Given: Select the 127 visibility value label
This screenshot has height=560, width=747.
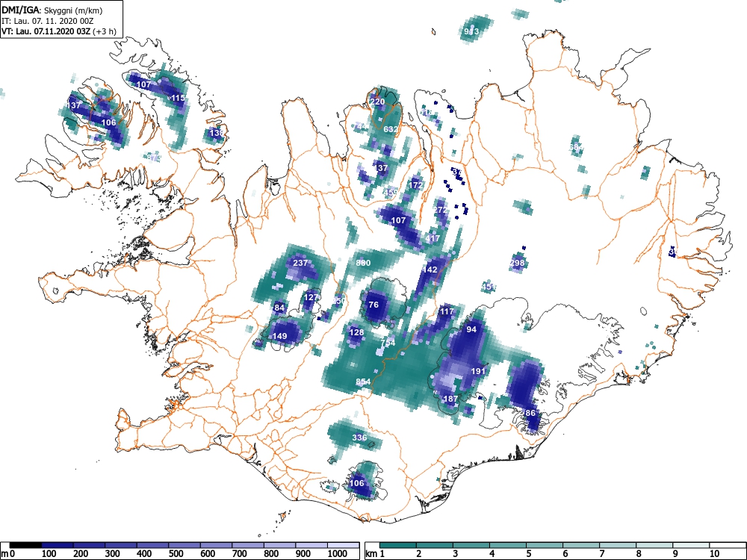Looking at the screenshot, I should click(311, 298).
